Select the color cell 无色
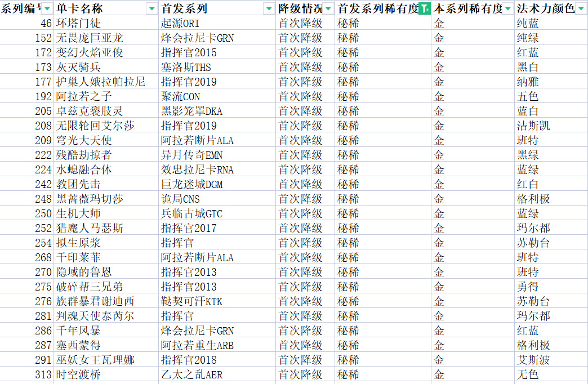 [x=551, y=374]
